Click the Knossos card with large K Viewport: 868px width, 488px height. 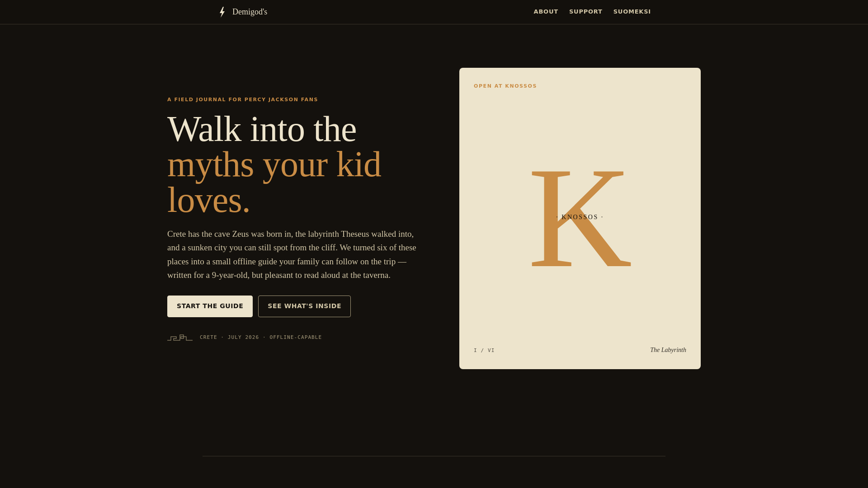[580, 218]
